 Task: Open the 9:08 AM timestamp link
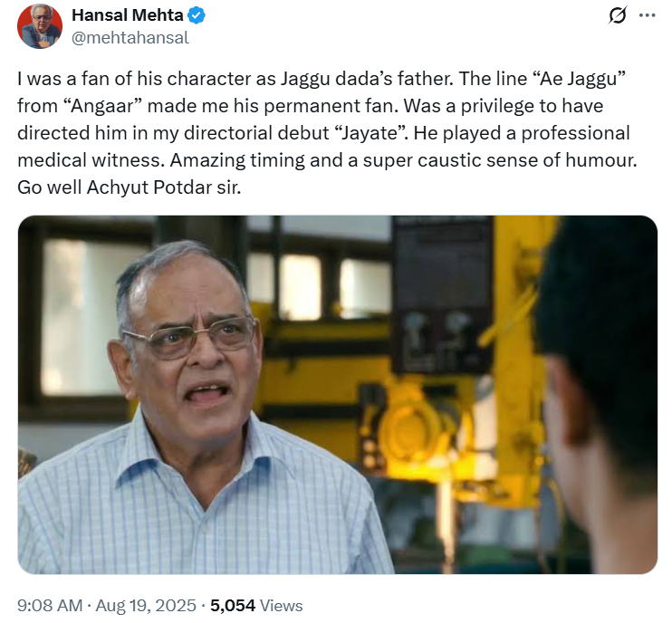click(x=49, y=605)
